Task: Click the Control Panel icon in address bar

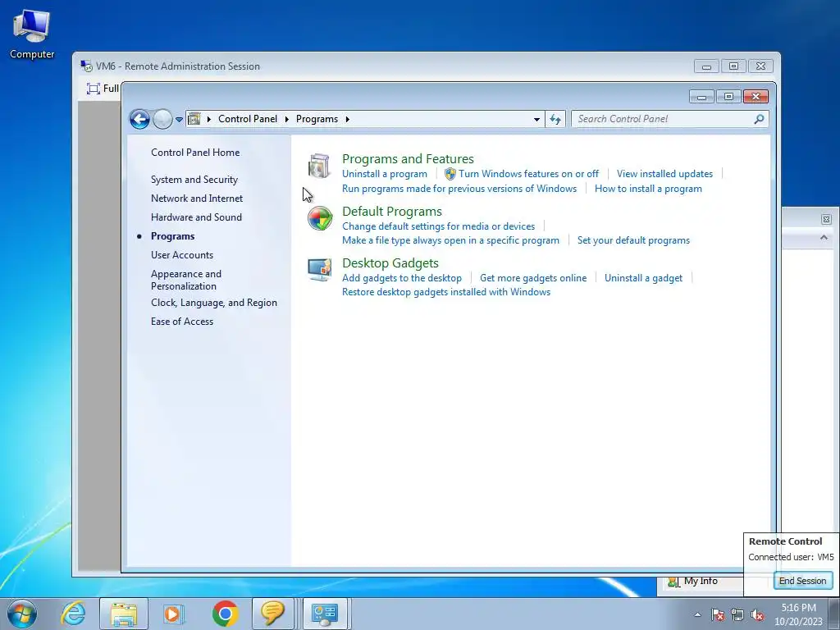Action: (x=194, y=119)
